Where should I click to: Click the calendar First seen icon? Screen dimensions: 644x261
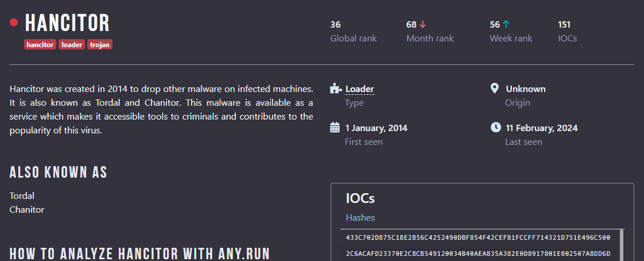point(335,128)
